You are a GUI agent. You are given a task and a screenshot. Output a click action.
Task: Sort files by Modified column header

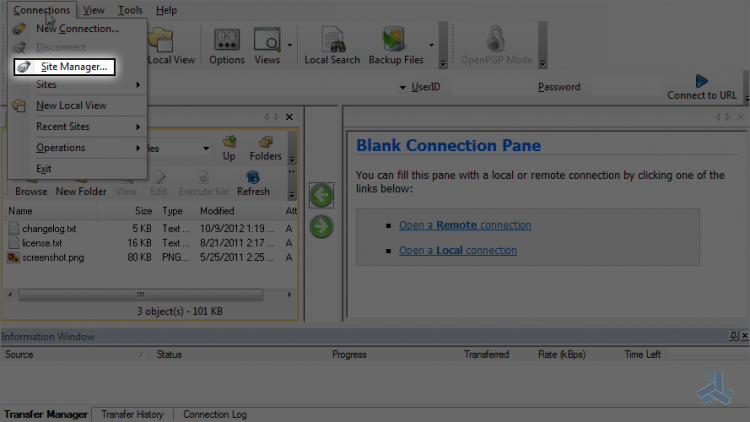coord(237,211)
